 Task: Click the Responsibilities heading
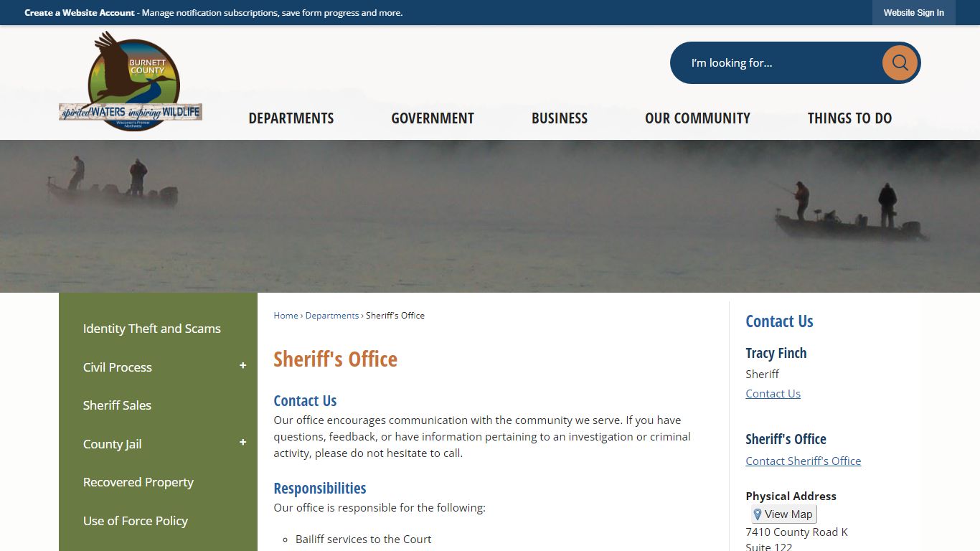tap(320, 488)
